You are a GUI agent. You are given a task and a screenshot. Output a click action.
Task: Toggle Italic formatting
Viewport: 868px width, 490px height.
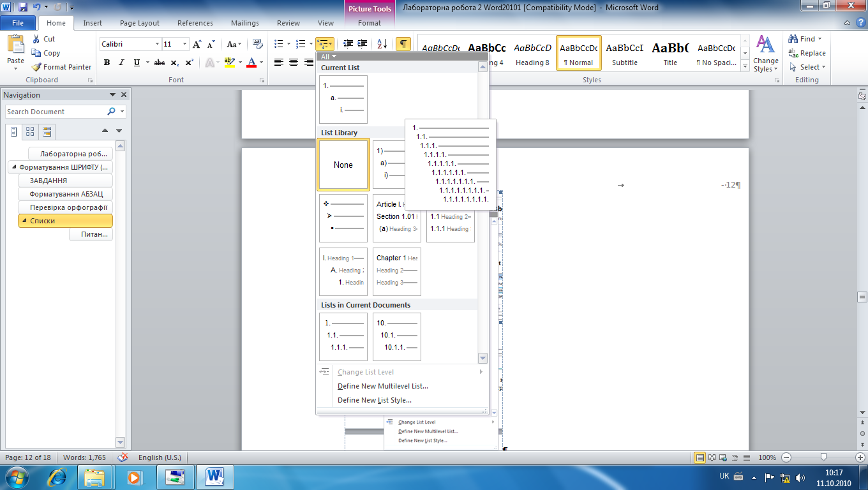click(x=121, y=63)
